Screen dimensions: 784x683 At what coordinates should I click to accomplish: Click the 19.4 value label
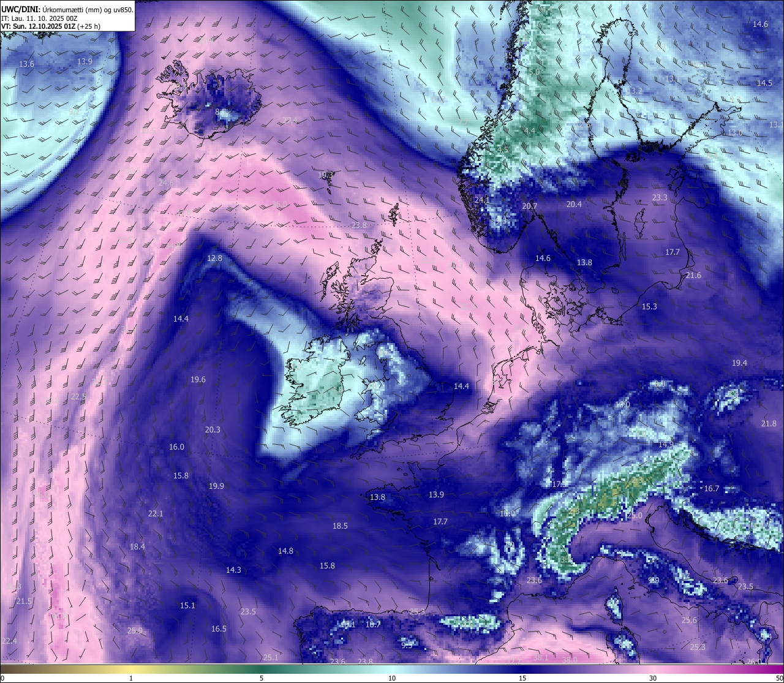(x=739, y=363)
